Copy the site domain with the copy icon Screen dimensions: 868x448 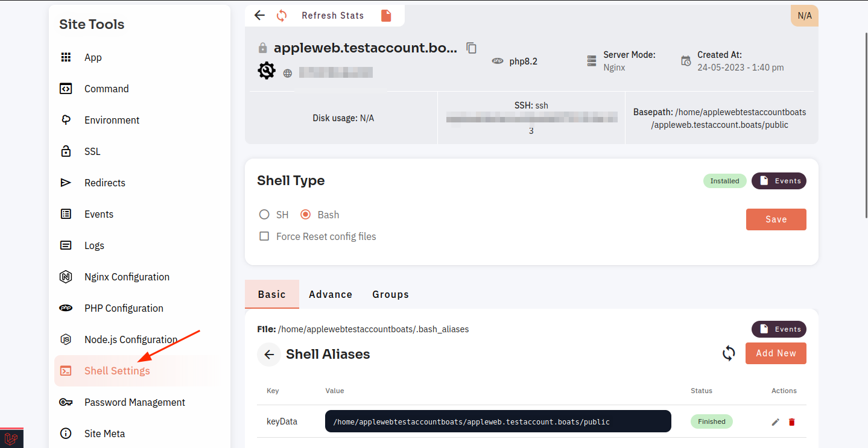click(x=472, y=48)
